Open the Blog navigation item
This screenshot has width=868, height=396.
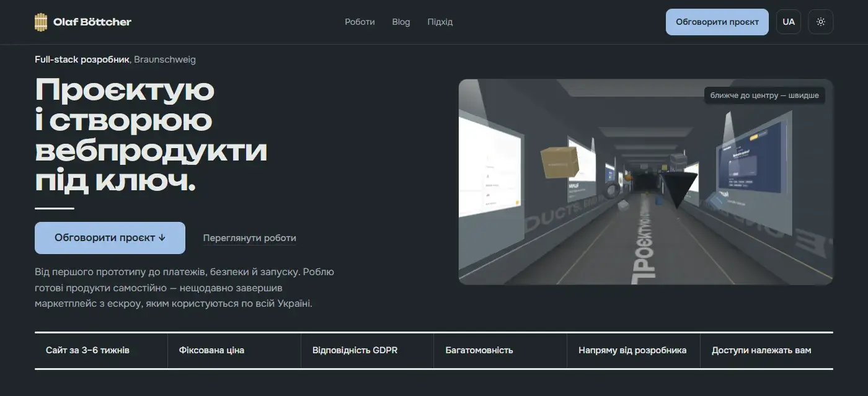click(401, 22)
